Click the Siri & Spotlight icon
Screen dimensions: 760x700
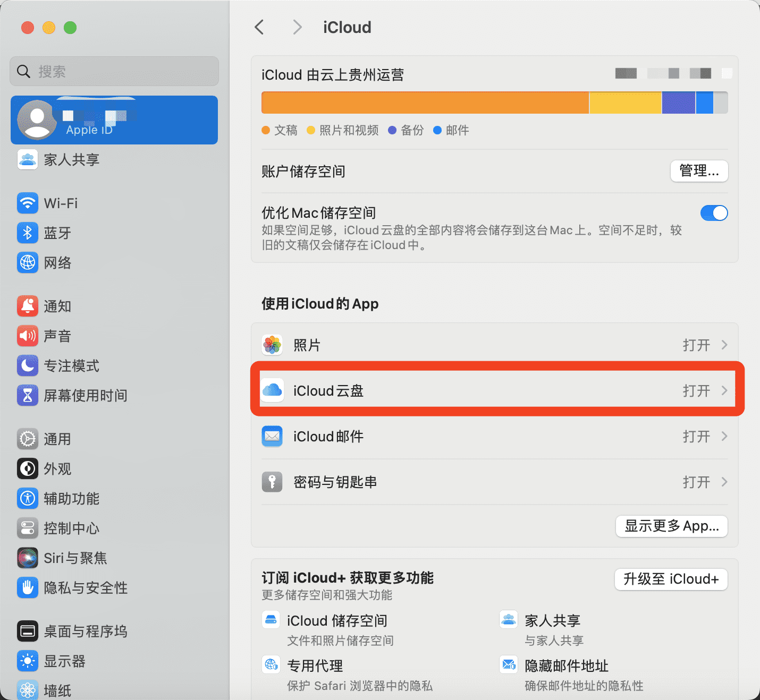(x=28, y=558)
